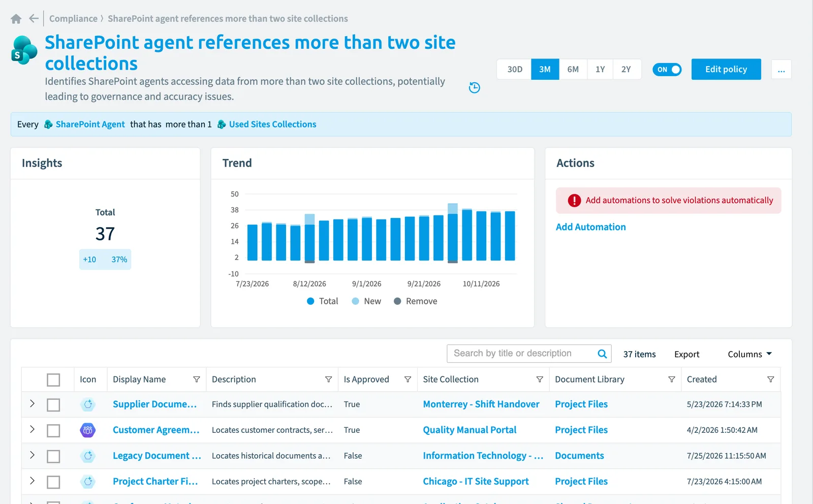
Task: Toggle the policy ON switch
Action: tap(667, 70)
